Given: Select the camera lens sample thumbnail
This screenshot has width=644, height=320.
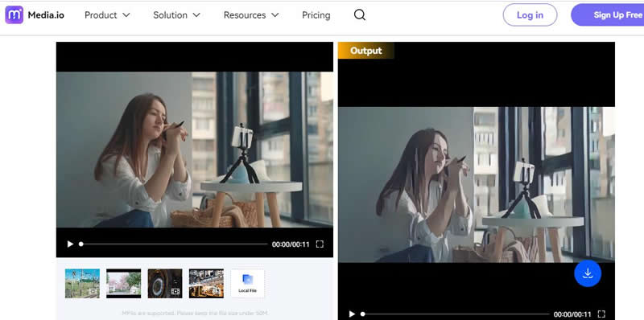Looking at the screenshot, I should coord(165,283).
